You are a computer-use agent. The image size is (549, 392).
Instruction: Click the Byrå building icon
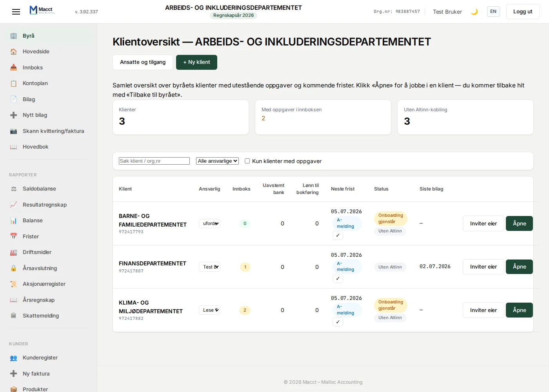coord(14,36)
